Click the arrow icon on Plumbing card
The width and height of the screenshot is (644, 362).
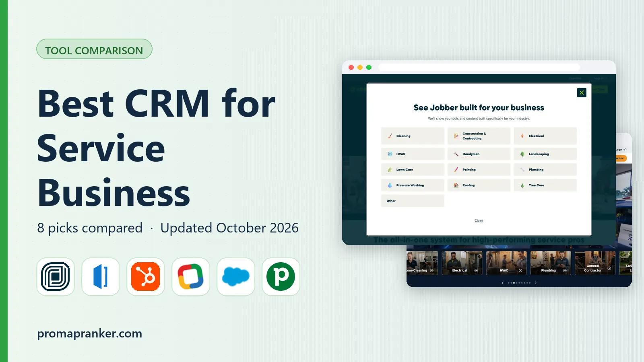[x=565, y=270]
